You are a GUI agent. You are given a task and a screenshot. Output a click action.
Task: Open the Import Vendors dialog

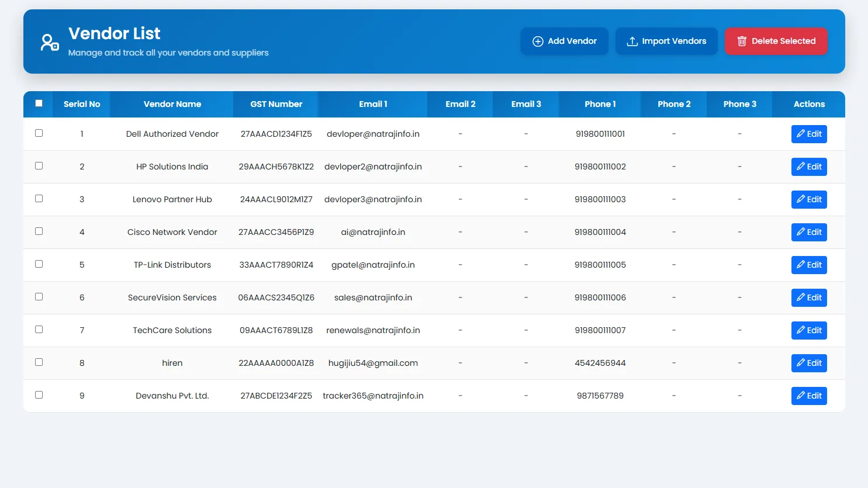point(666,41)
